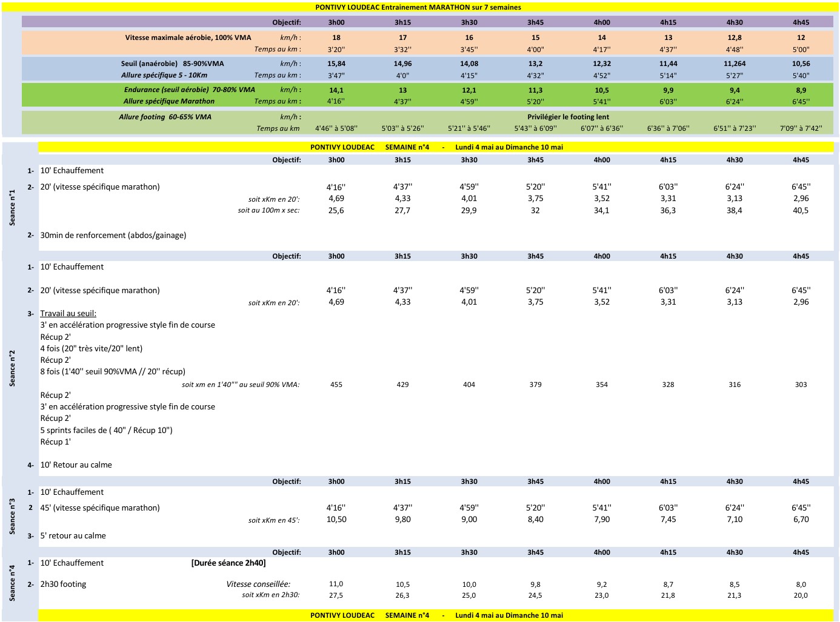
Task: Click the cell with value 11,264
Action: tap(734, 64)
